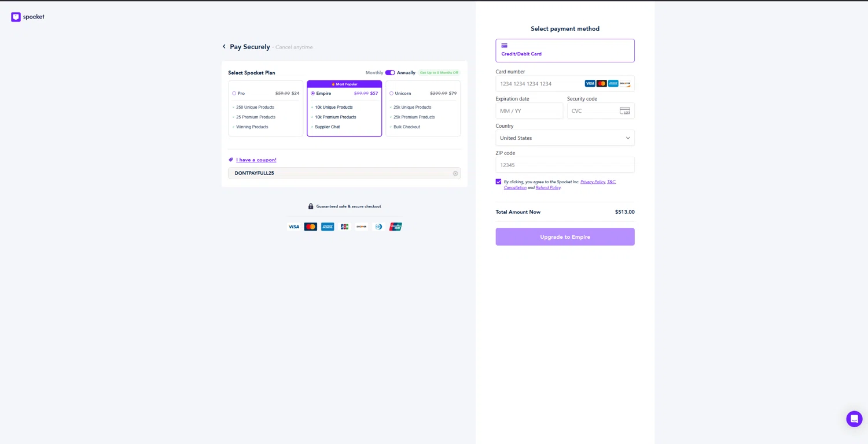
Task: Open the 'I have a coupon!' link
Action: click(256, 160)
